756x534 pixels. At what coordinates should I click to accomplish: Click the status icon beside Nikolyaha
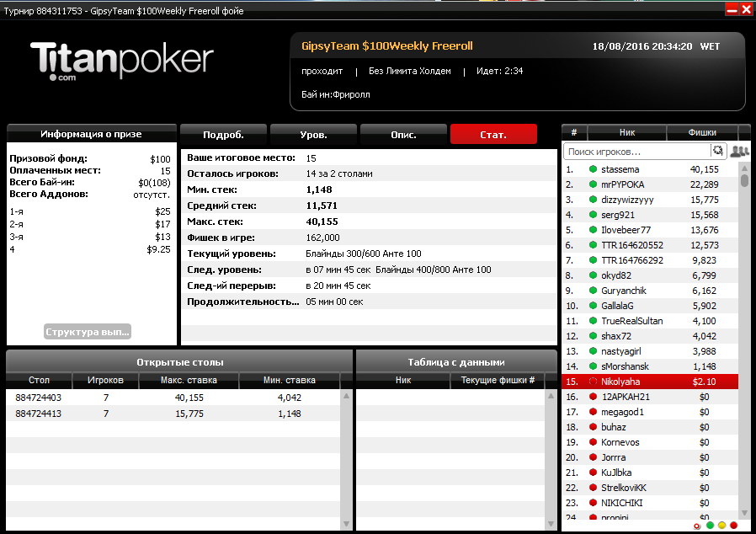[593, 382]
